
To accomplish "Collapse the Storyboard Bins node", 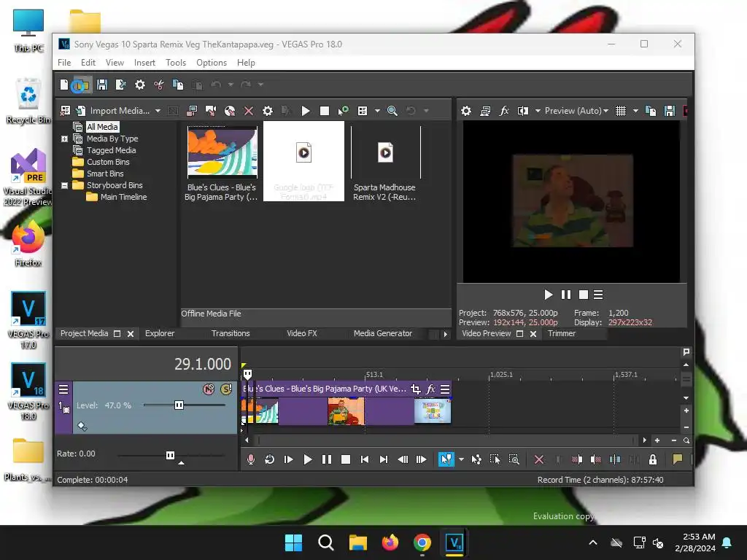I will point(64,185).
